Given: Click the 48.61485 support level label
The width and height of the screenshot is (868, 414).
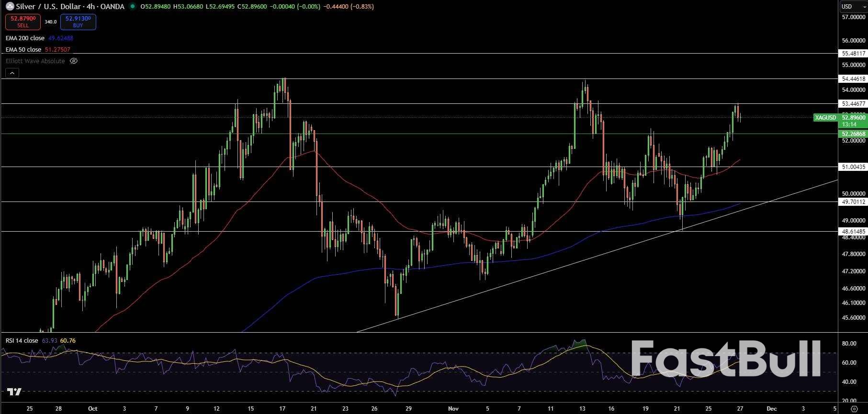Looking at the screenshot, I should click(853, 232).
